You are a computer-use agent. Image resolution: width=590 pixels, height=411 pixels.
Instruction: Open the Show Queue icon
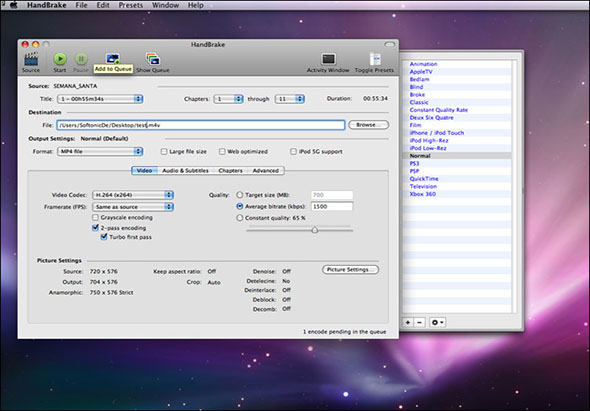point(152,59)
